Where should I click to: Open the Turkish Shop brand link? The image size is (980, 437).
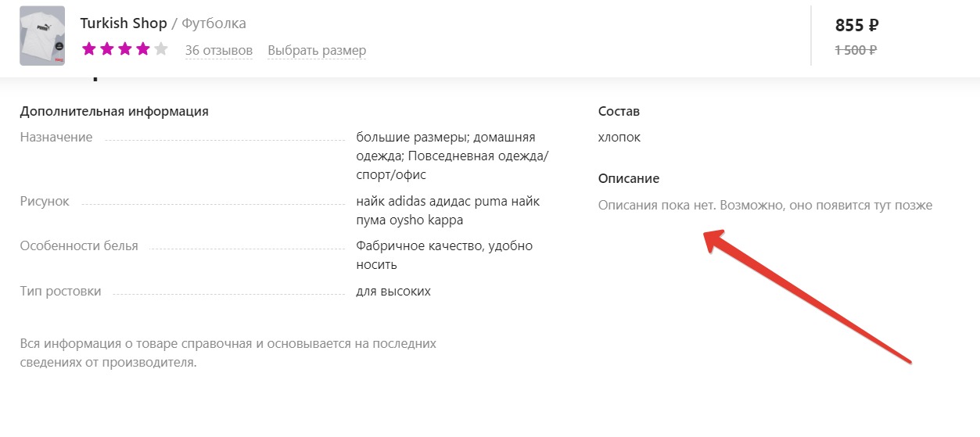pos(124,23)
